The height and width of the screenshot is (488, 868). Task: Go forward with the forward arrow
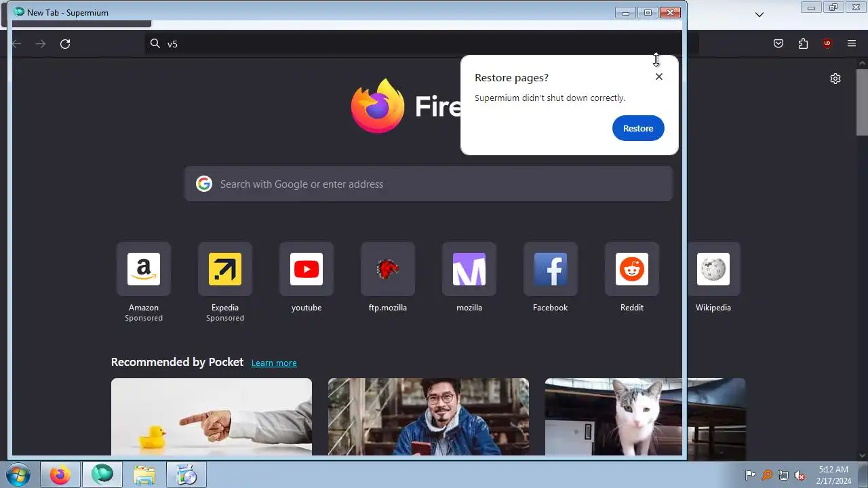tap(41, 44)
